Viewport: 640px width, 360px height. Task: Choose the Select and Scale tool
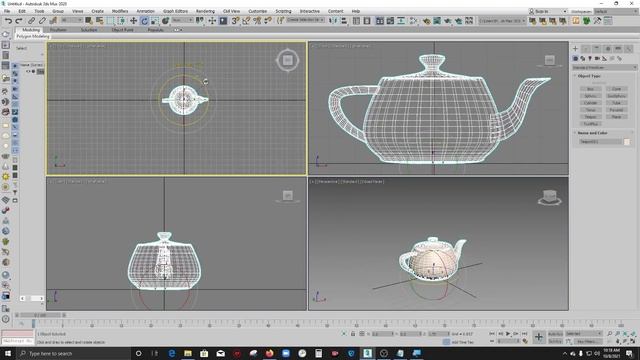tap(155, 20)
